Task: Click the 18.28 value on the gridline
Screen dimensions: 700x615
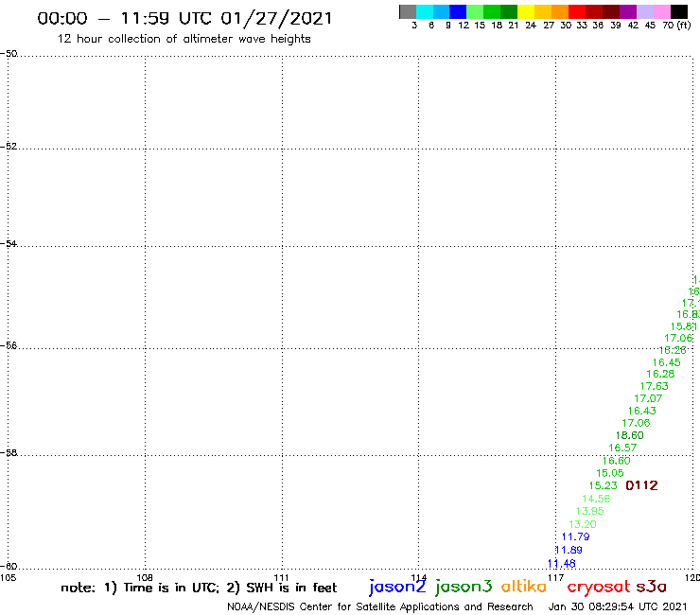Action: [x=673, y=351]
